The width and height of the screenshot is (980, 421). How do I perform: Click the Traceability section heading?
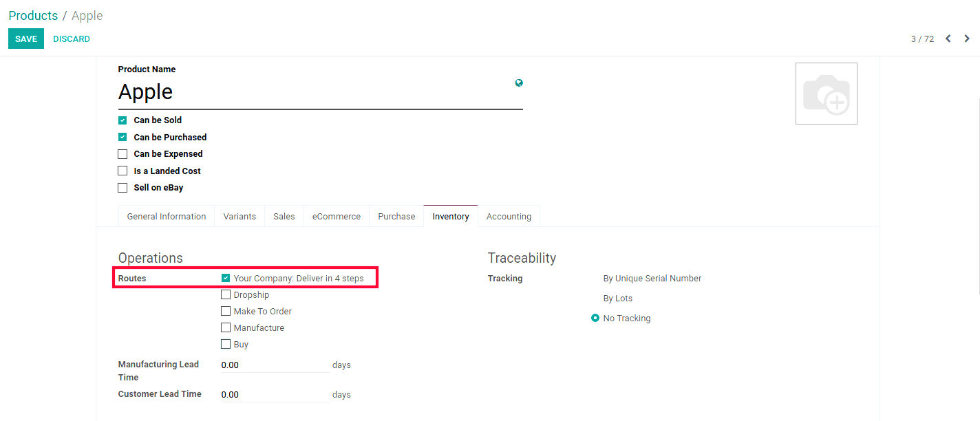tap(522, 258)
